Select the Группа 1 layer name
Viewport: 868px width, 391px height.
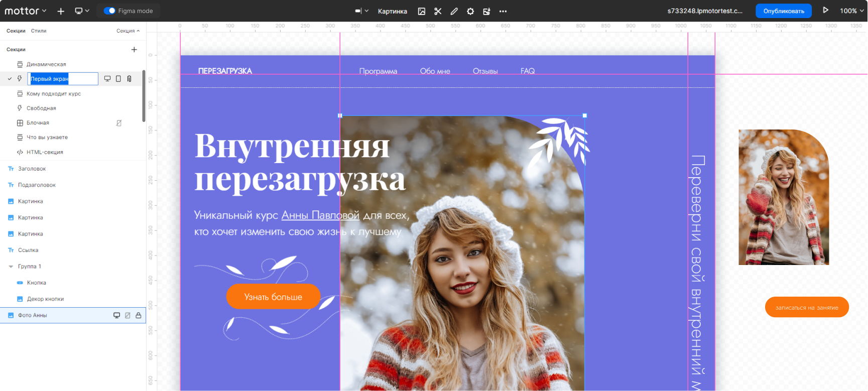[x=30, y=267]
